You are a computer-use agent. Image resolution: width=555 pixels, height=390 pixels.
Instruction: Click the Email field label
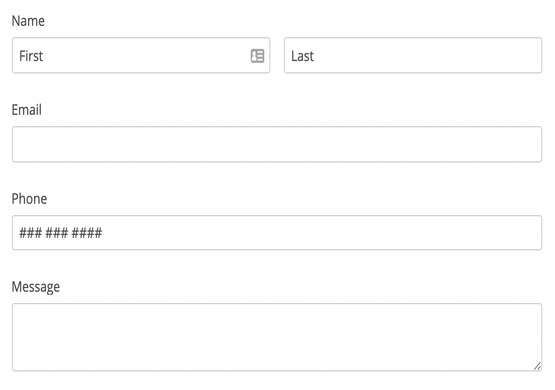point(27,110)
